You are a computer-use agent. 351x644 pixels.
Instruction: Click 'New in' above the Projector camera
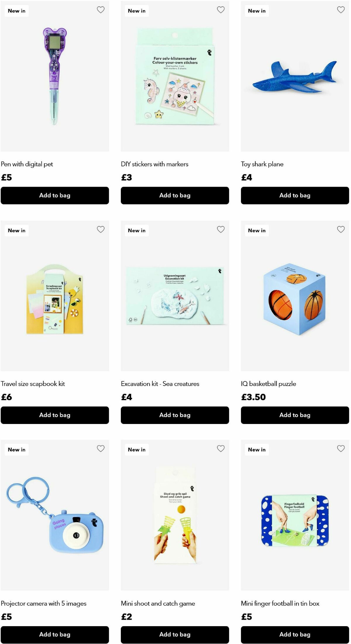point(16,450)
